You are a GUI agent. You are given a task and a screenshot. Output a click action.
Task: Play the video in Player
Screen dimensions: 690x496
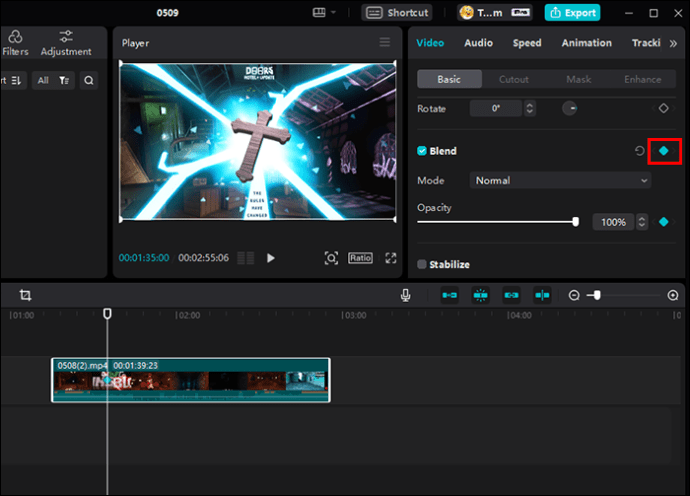[271, 258]
